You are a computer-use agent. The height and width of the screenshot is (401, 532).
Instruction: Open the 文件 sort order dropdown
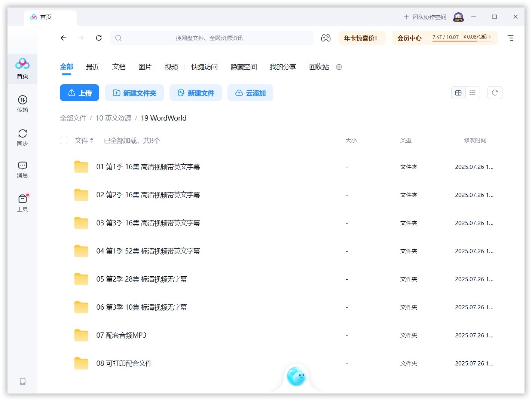[84, 140]
